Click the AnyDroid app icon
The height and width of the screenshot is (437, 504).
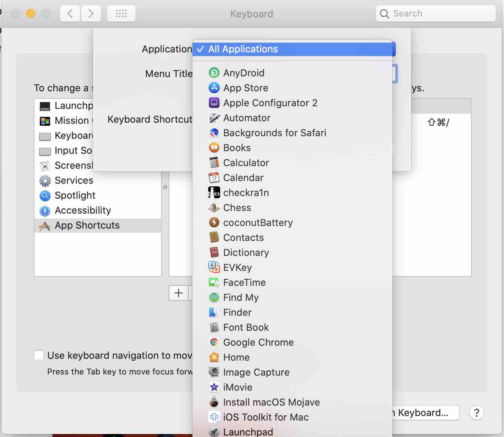(x=214, y=73)
